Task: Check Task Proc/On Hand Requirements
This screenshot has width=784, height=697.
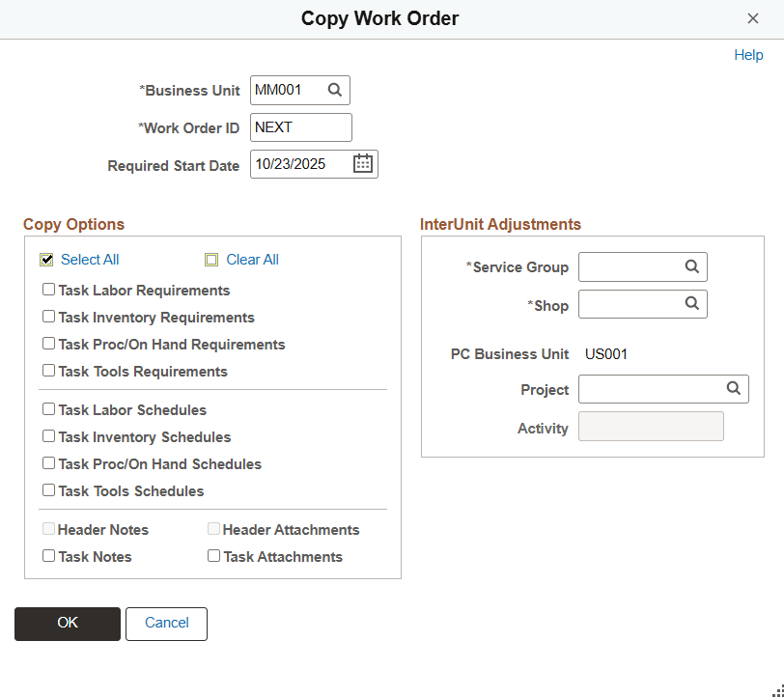Action: 48,344
